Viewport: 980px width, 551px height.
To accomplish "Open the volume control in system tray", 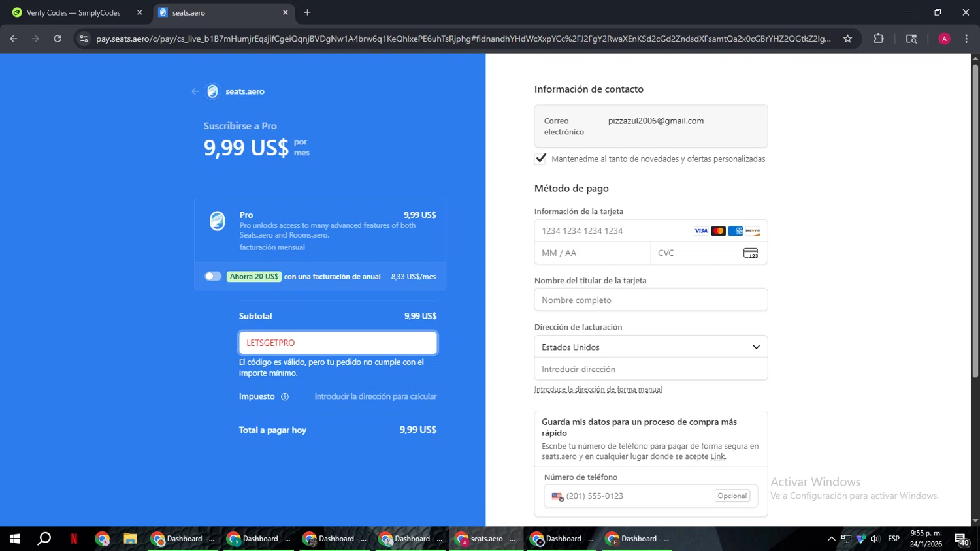I will [x=875, y=539].
